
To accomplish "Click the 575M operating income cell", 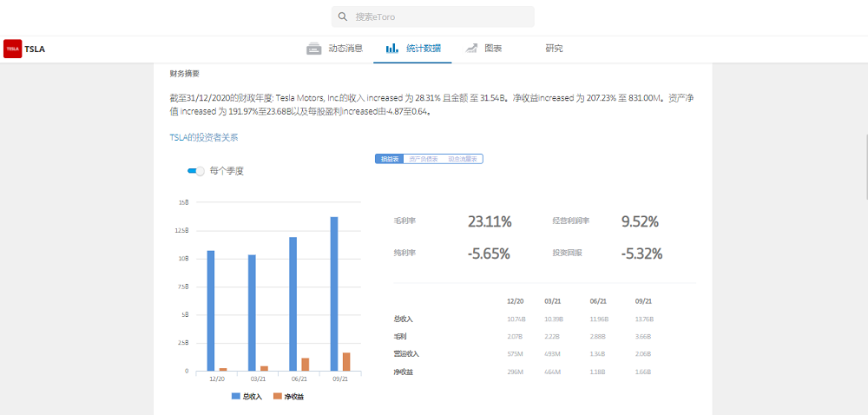I will tap(514, 353).
